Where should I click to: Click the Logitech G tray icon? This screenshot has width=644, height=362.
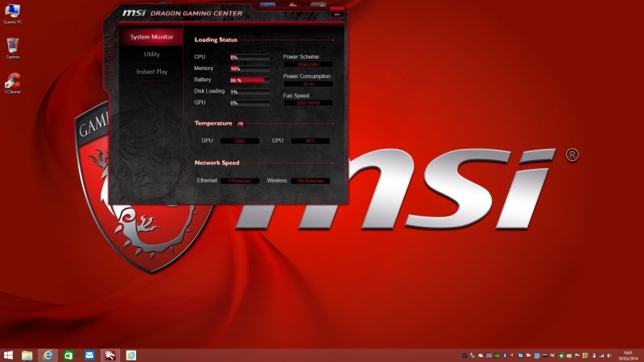tap(464, 356)
